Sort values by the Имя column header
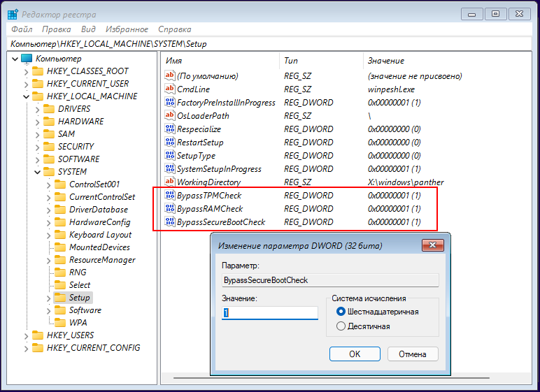Image resolution: width=540 pixels, height=392 pixels. [220, 61]
